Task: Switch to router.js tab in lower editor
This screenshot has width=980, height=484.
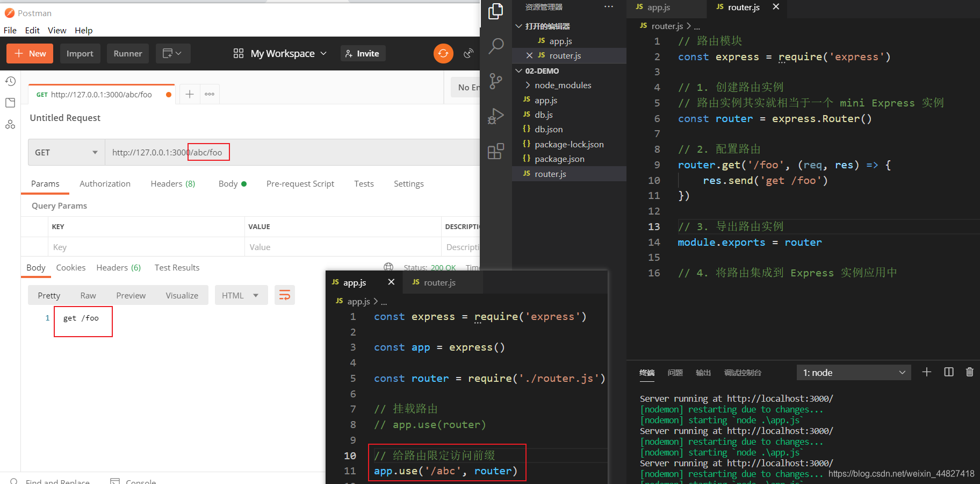Action: pyautogui.click(x=439, y=282)
